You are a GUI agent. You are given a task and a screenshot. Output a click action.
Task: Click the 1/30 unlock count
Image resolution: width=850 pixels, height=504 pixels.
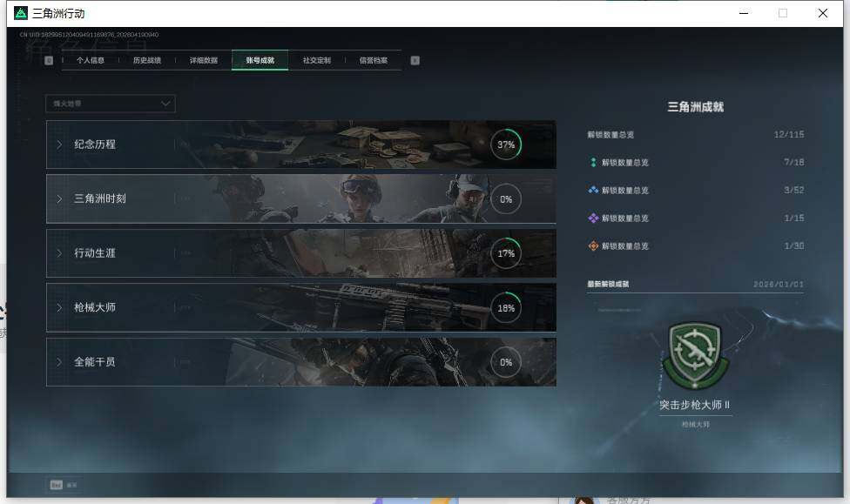click(x=793, y=246)
